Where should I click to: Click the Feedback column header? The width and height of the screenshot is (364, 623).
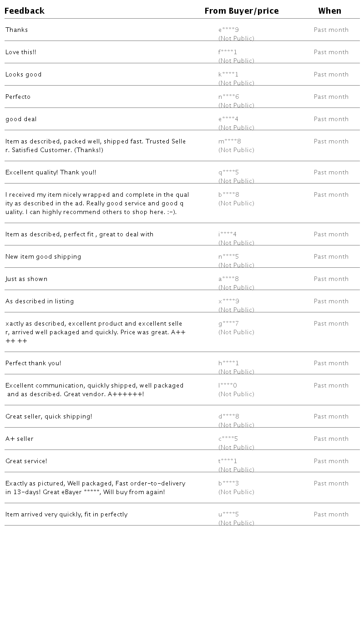pos(25,11)
